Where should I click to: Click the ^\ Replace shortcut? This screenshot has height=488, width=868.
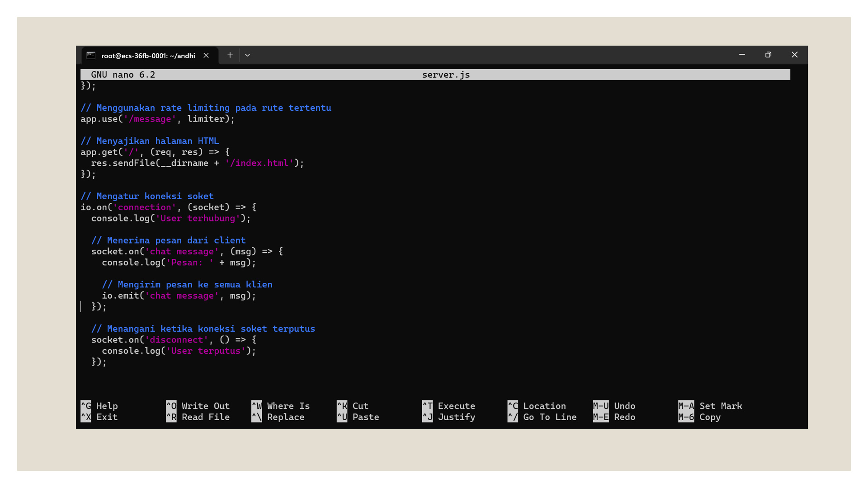click(278, 417)
